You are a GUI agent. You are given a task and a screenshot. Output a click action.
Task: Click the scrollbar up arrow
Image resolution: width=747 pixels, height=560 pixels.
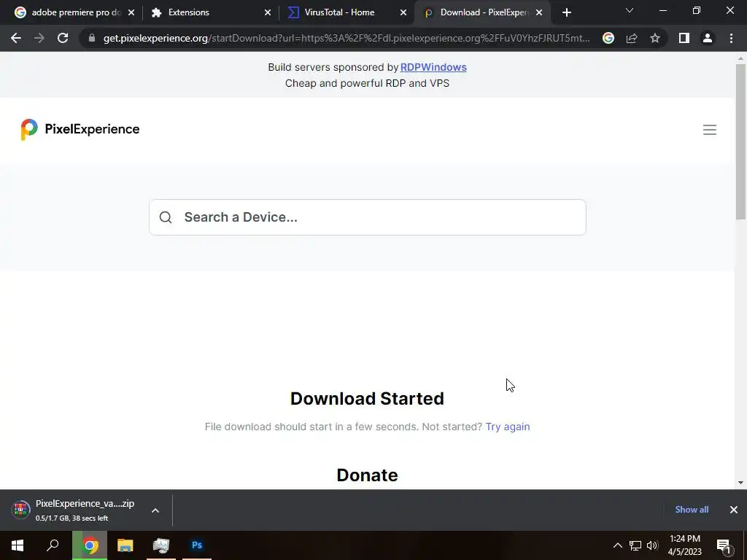point(740,58)
